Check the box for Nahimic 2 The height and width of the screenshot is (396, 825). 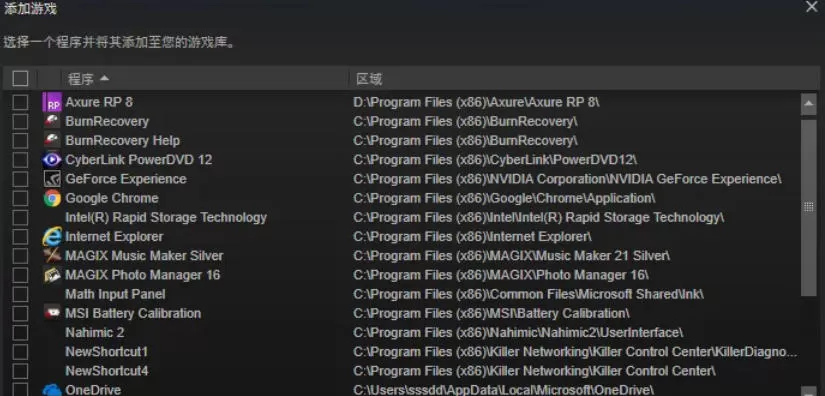20,333
